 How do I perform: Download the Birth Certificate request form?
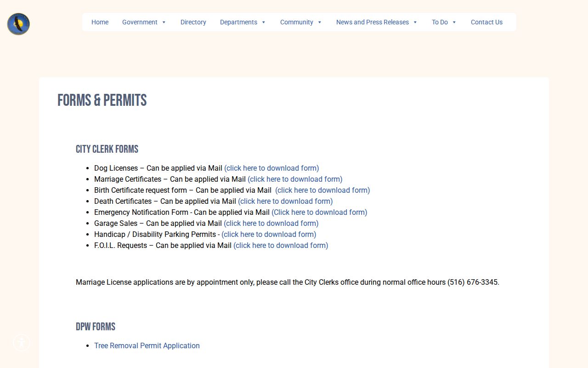(322, 190)
